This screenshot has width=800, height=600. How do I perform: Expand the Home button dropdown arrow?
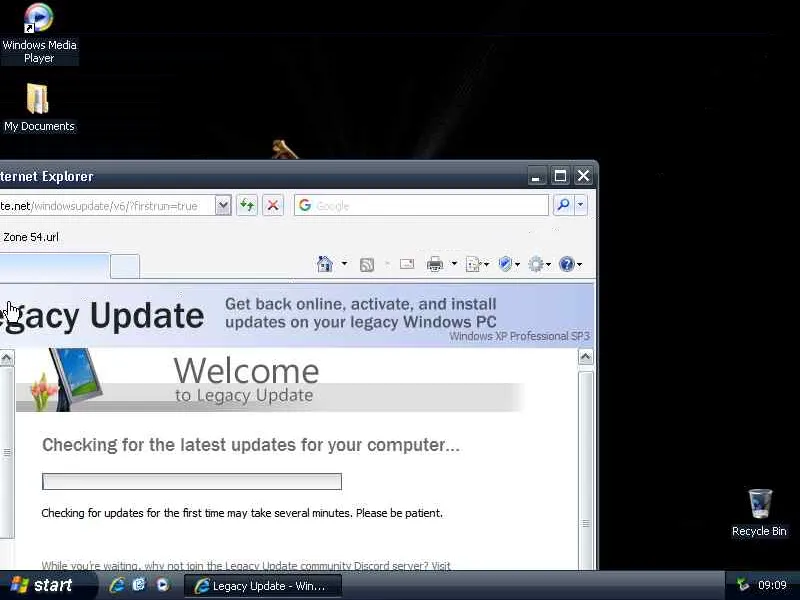tap(344, 264)
